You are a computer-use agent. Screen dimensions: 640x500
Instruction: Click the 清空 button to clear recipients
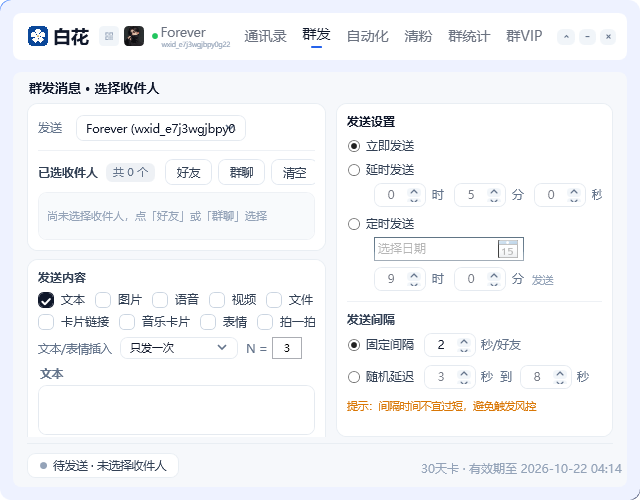(294, 172)
